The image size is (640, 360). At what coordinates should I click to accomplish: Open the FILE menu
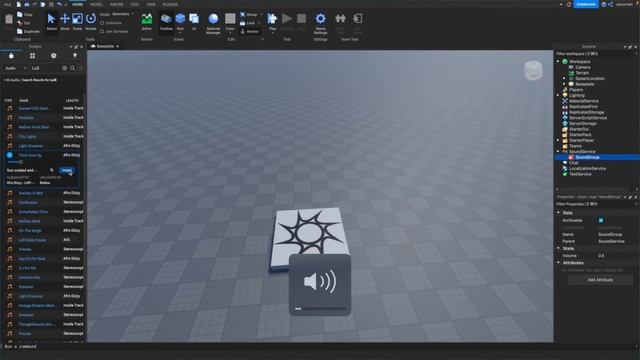7,4
